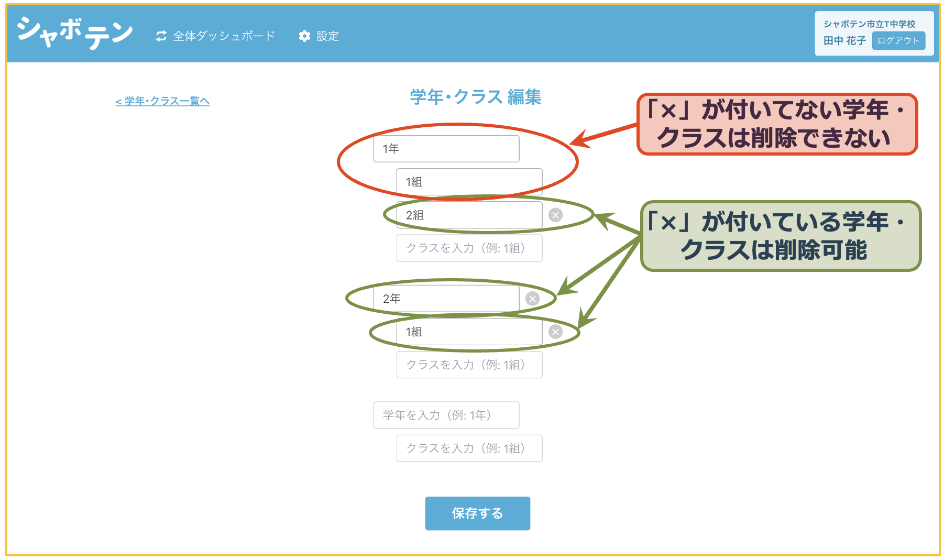Viewport: 944px width, 560px height.
Task: Delete the 2組 class with its × icon
Action: (x=555, y=215)
